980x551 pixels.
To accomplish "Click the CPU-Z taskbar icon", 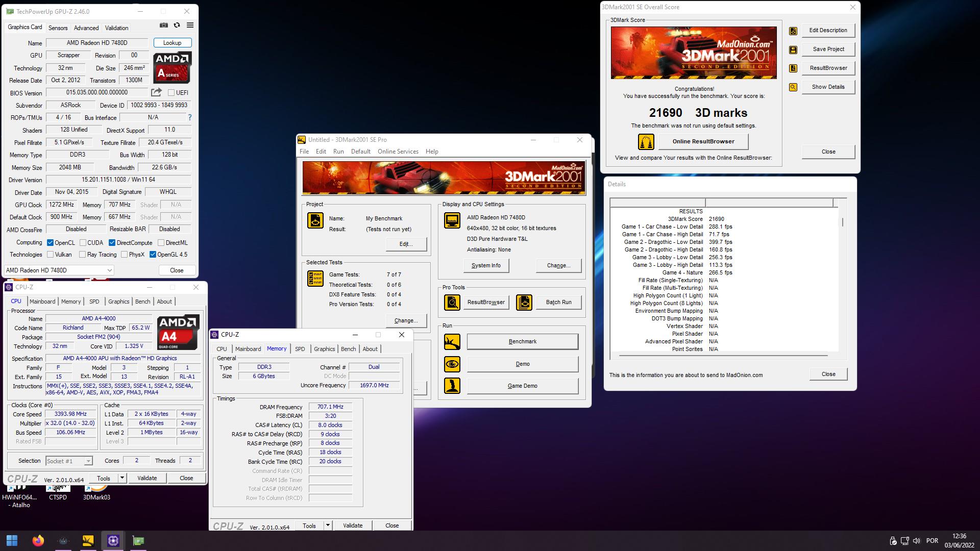I will click(113, 540).
